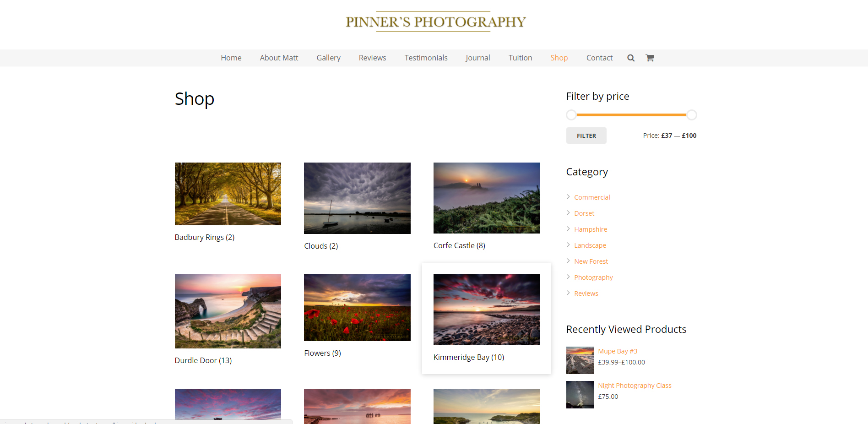Viewport: 868px width, 424px height.
Task: Go to the Gallery menu item
Action: click(328, 58)
